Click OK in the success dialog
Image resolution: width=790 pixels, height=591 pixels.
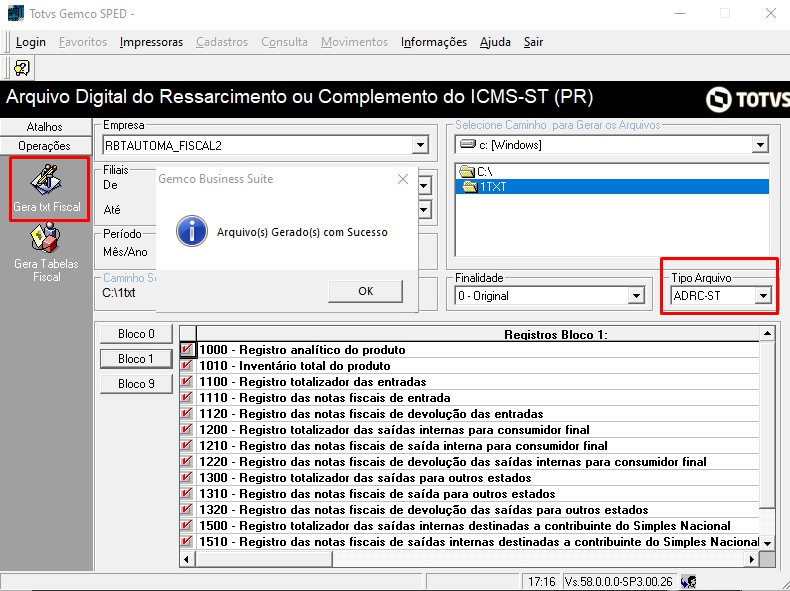[x=365, y=291]
